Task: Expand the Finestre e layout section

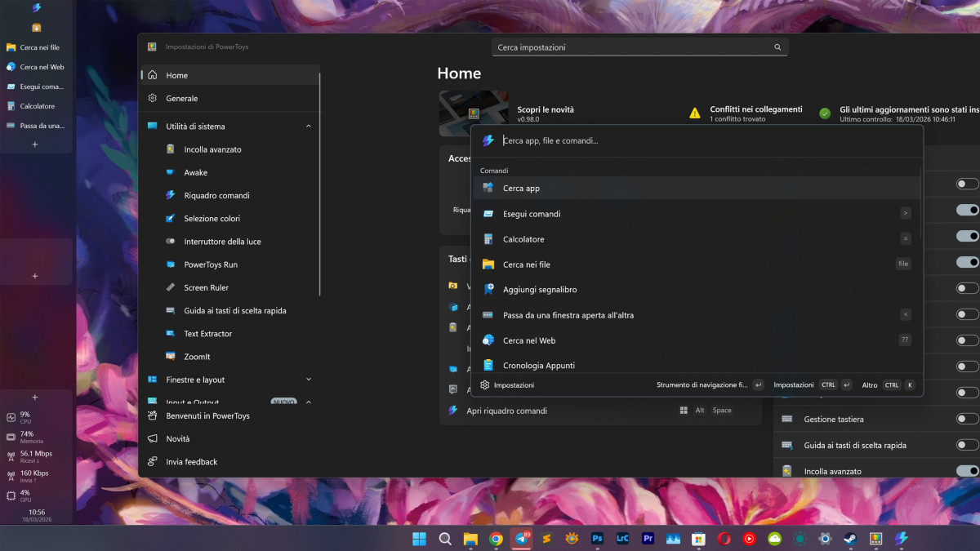Action: click(x=309, y=380)
